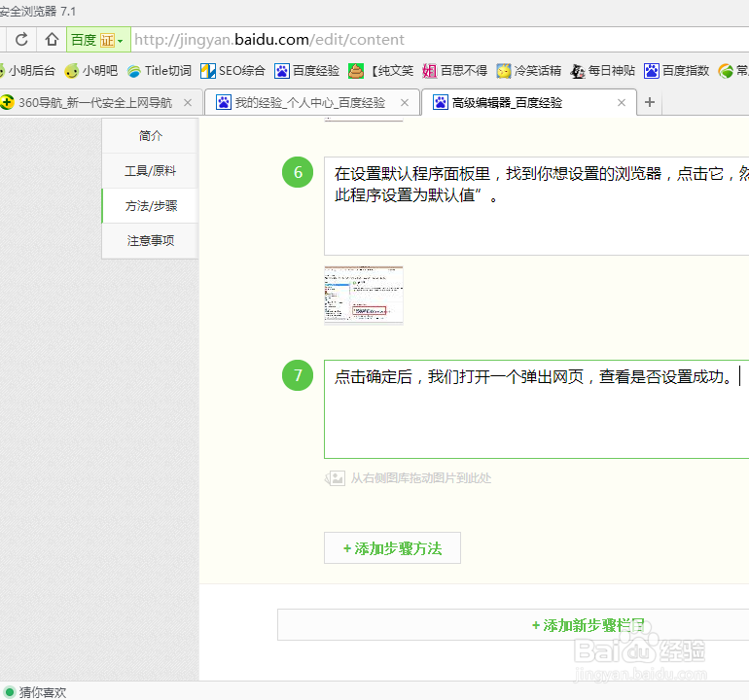The width and height of the screenshot is (749, 700).
Task: Go to the browser home page icon
Action: point(52,40)
